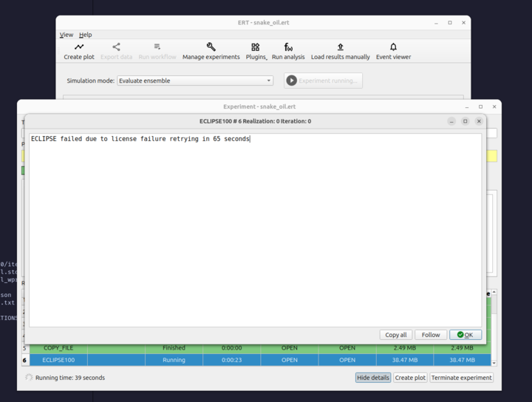Image resolution: width=532 pixels, height=402 pixels.
Task: Click first OPEN link in COPY_FILE row
Action: (x=290, y=348)
